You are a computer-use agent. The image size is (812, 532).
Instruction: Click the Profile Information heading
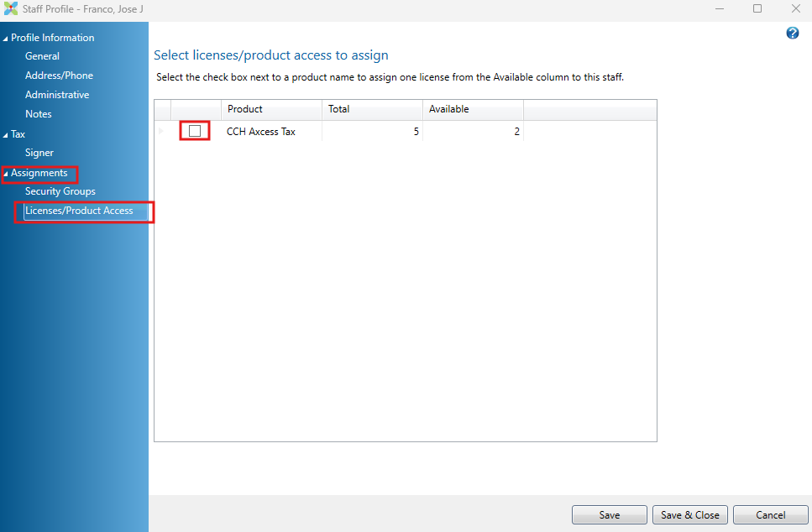click(52, 38)
